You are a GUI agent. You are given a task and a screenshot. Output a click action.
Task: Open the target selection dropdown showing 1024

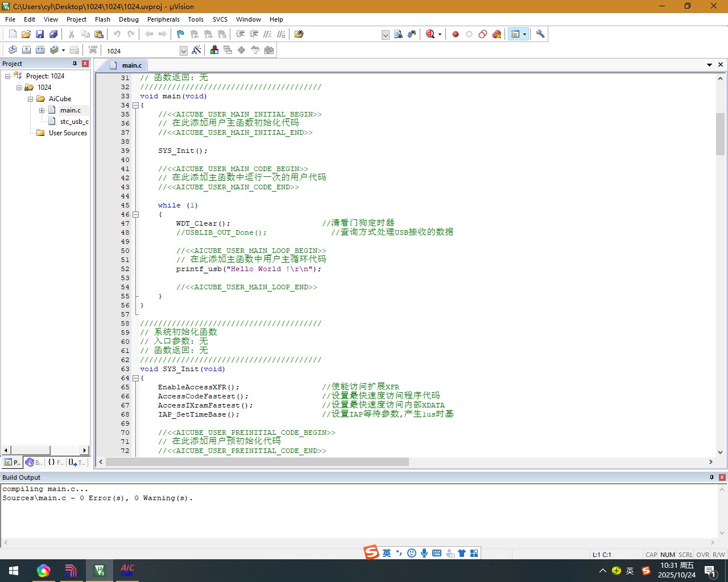coord(183,51)
